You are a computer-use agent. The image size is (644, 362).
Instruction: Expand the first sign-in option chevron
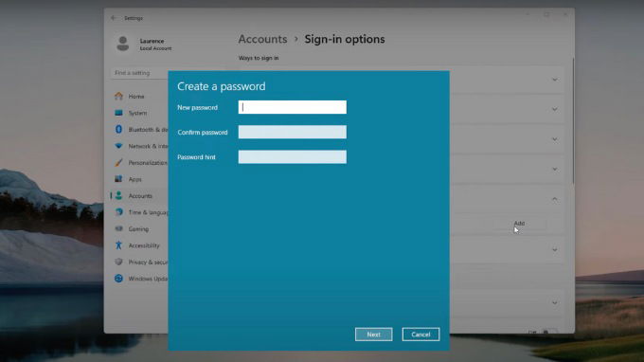554,80
